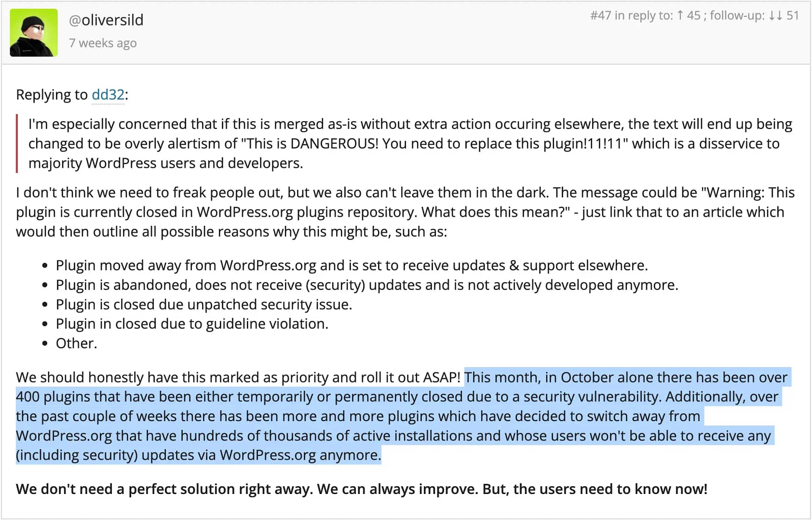Click the paragraph starting "I don't think we need"

(x=405, y=212)
